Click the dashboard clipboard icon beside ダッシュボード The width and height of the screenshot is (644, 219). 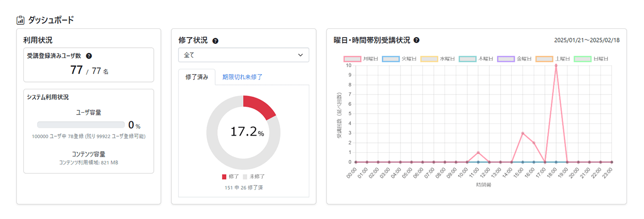[20, 20]
